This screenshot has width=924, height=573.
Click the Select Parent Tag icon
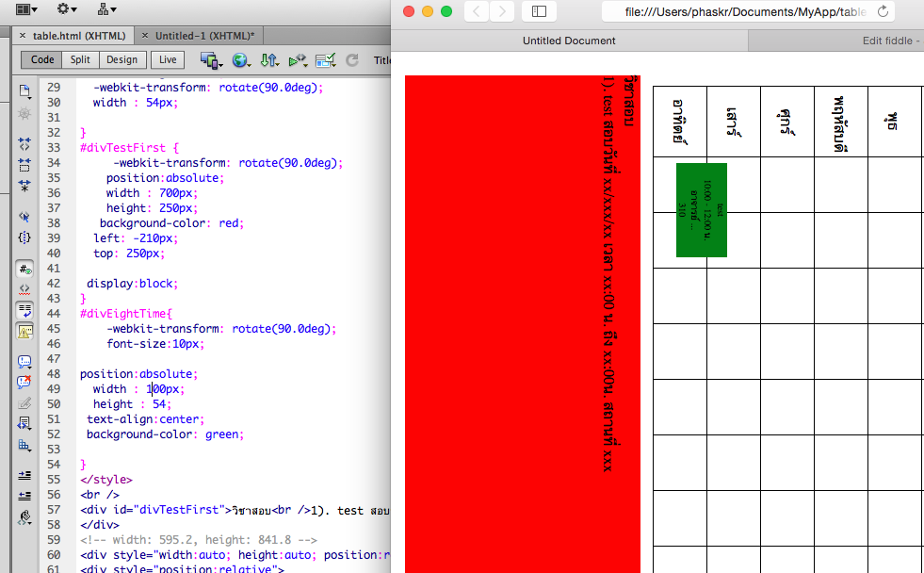(x=24, y=217)
